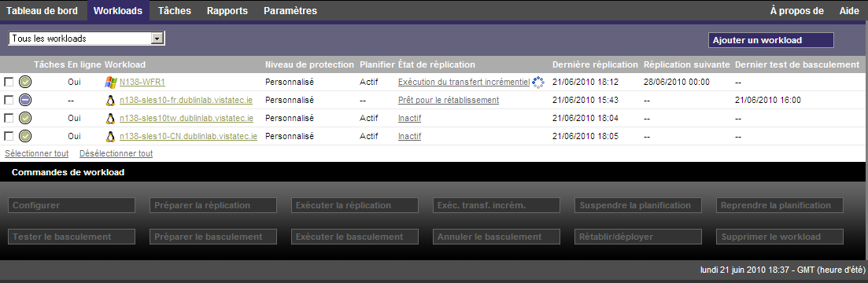The width and height of the screenshot is (868, 283).
Task: Tick the checkbox for N138-WFR1 row
Action: 9,82
